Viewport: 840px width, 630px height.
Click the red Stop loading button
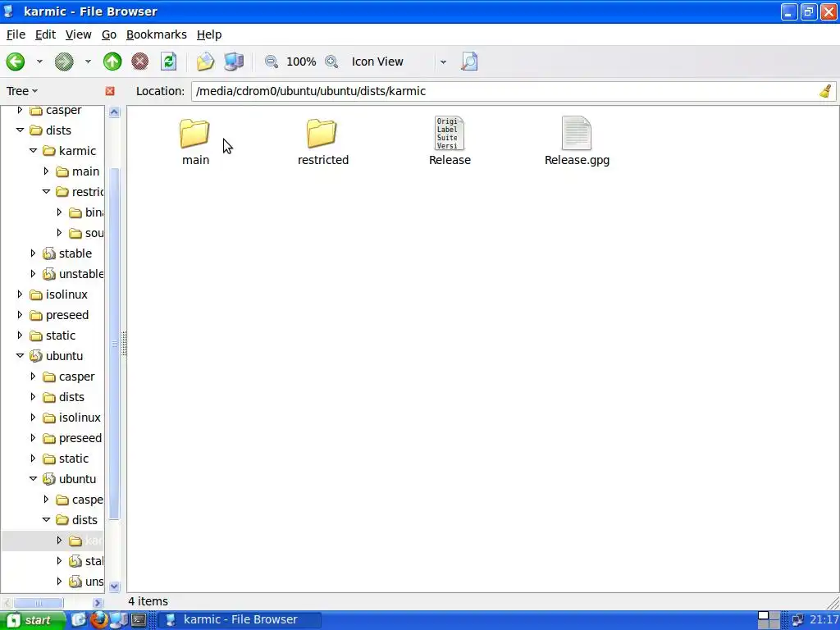click(139, 62)
